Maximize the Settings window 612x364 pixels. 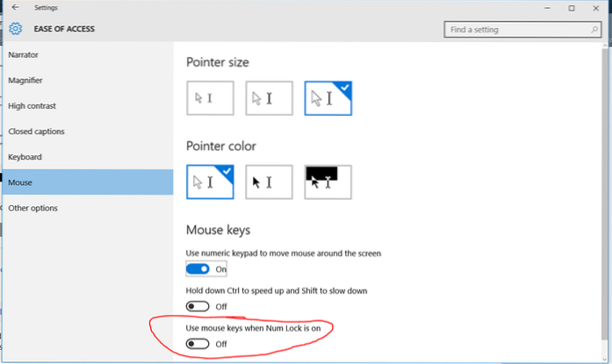click(x=571, y=8)
